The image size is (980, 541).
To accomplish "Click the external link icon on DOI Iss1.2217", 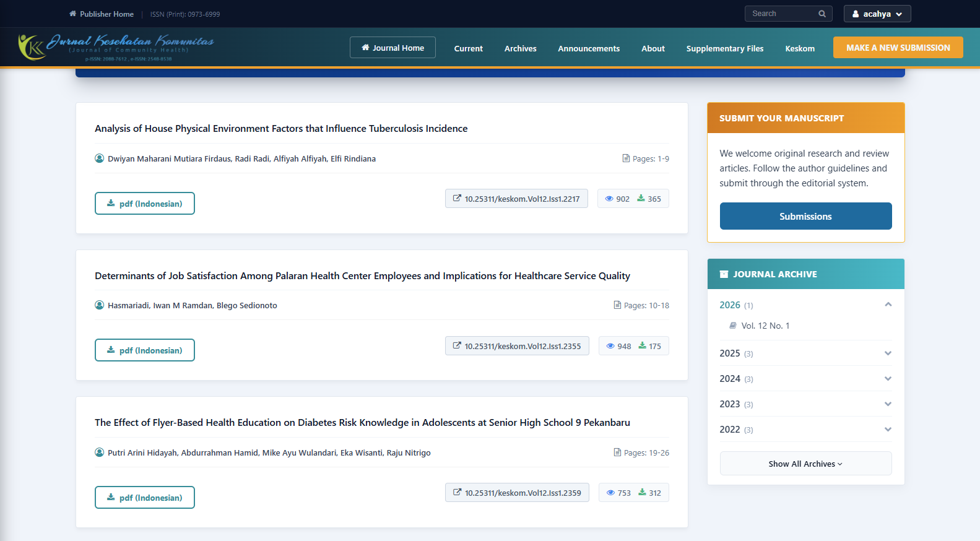I will pyautogui.click(x=457, y=199).
